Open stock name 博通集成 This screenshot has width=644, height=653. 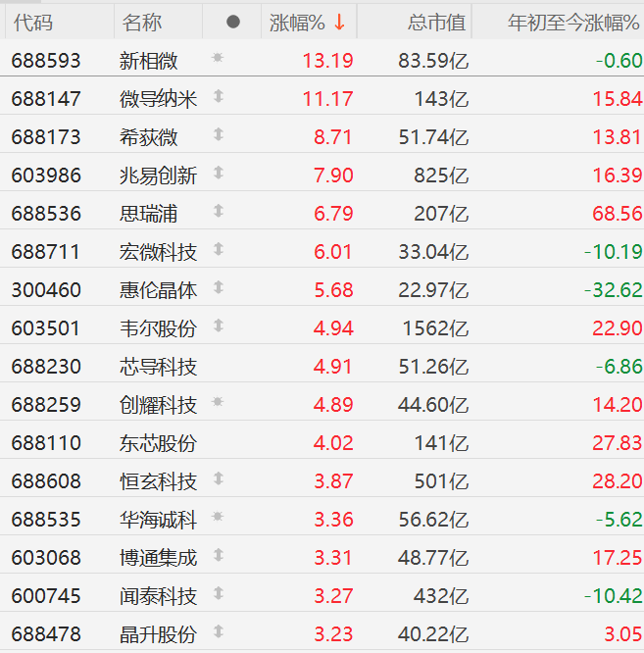coord(158,558)
